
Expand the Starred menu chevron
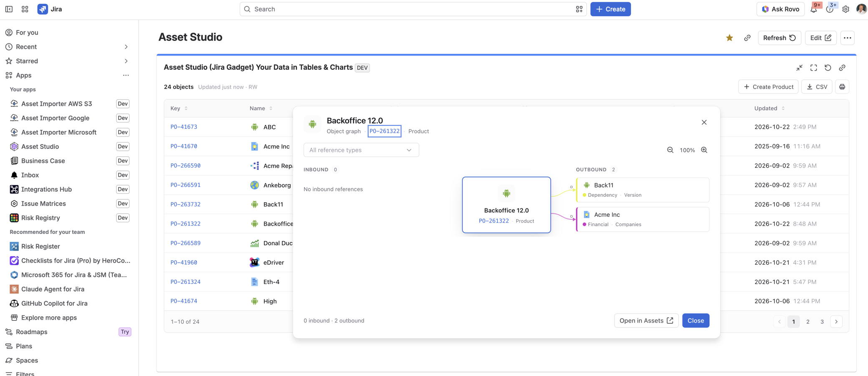click(126, 61)
